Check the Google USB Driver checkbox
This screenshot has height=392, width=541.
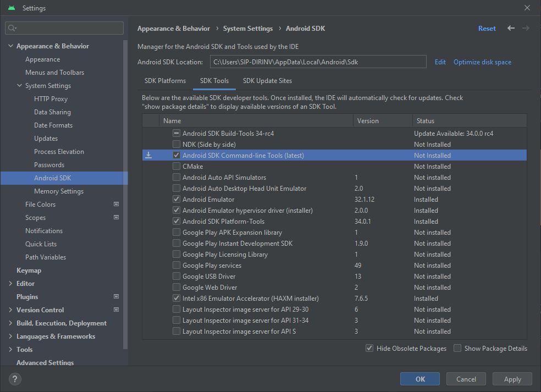176,277
